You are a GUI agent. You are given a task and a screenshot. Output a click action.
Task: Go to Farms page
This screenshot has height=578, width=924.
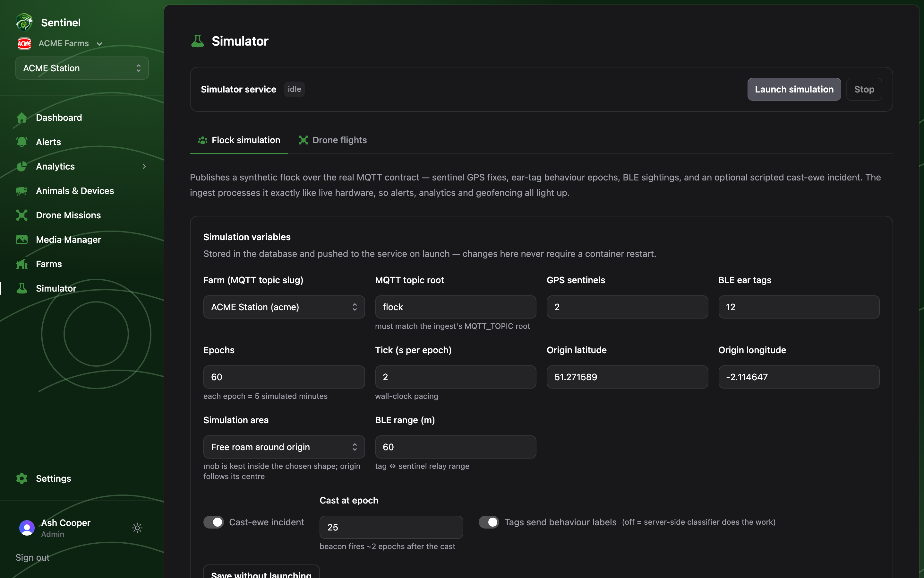[49, 264]
